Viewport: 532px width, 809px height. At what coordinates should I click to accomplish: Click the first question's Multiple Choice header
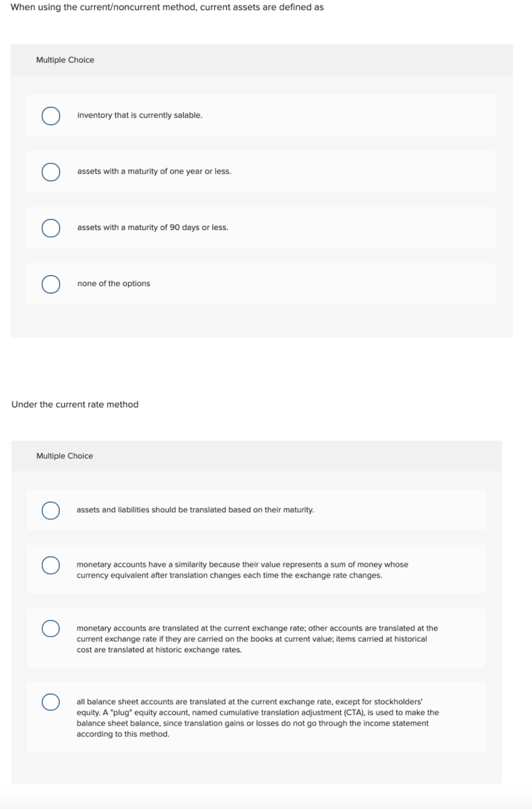coord(65,60)
